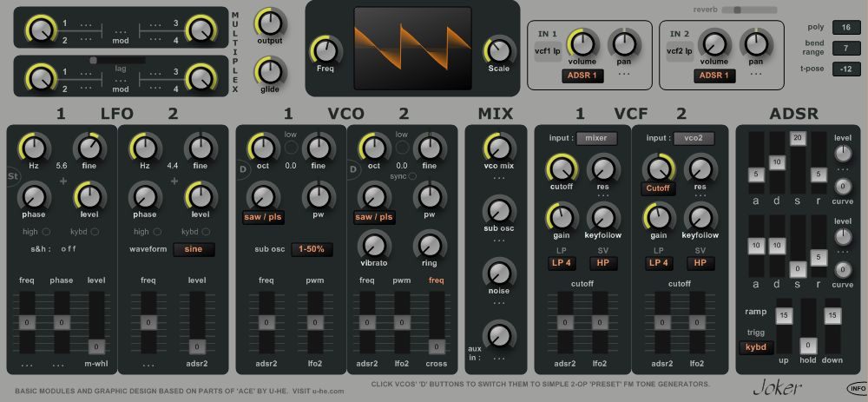868x402 pixels.
Task: Click the reverb slider
Action: coord(749,10)
